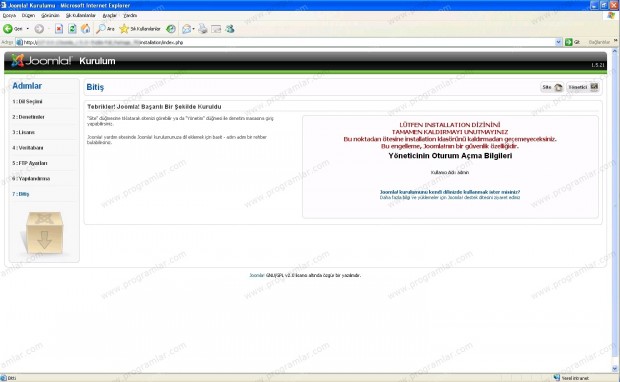Select step 2 : Denetimler

28,117
